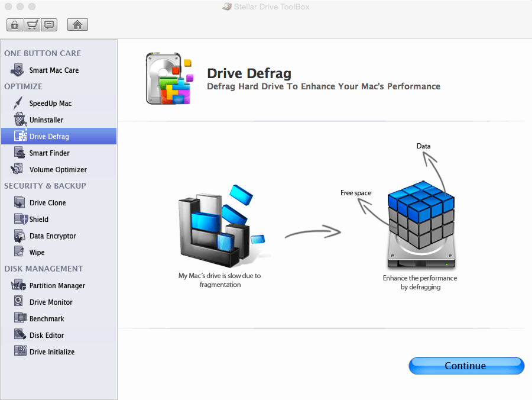Open the Drive Clone module
The image size is (532, 400).
pos(47,203)
